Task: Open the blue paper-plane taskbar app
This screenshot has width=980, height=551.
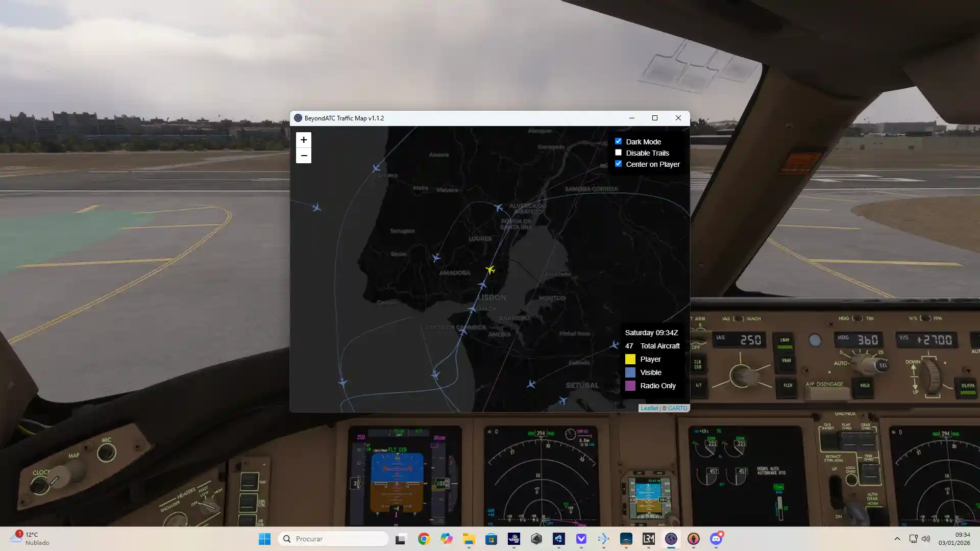Action: 603,539
